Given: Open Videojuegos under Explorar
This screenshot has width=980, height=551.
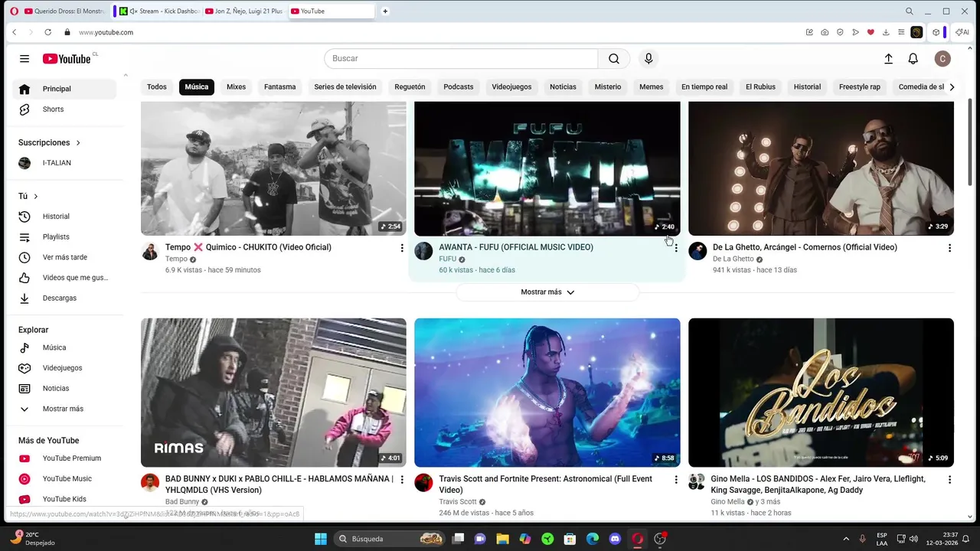Looking at the screenshot, I should click(x=64, y=368).
